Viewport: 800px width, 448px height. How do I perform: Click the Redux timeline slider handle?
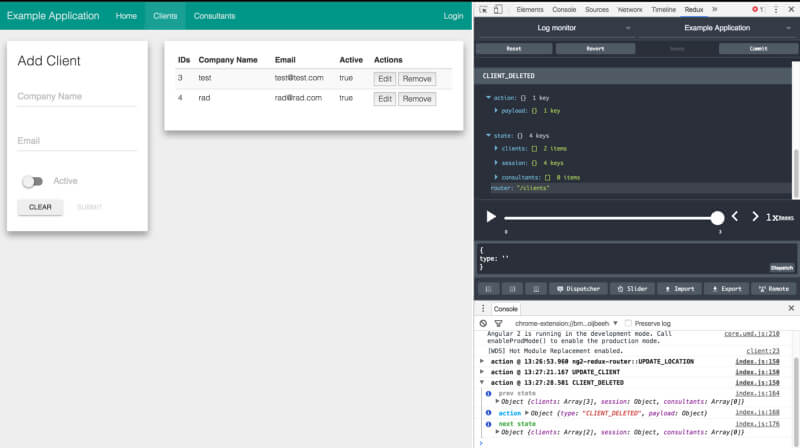(x=717, y=217)
